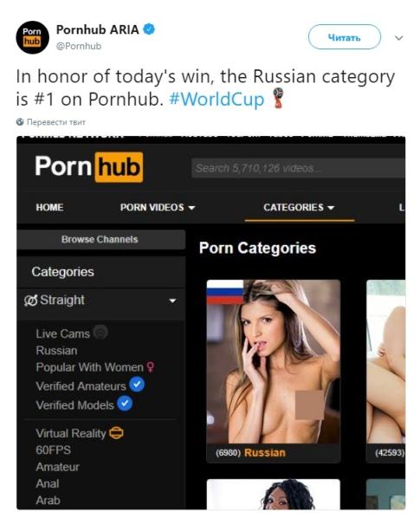Click the blue checkmark badge next to Verified Models
420x518 pixels.
point(125,404)
